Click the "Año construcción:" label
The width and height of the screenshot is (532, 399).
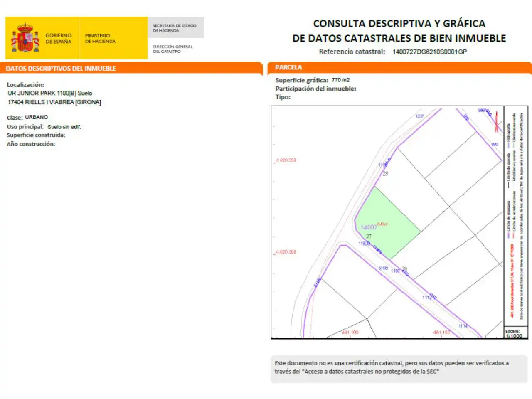(31, 144)
